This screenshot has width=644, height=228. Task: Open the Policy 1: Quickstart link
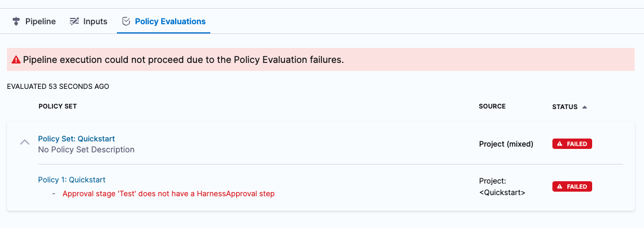coord(72,180)
